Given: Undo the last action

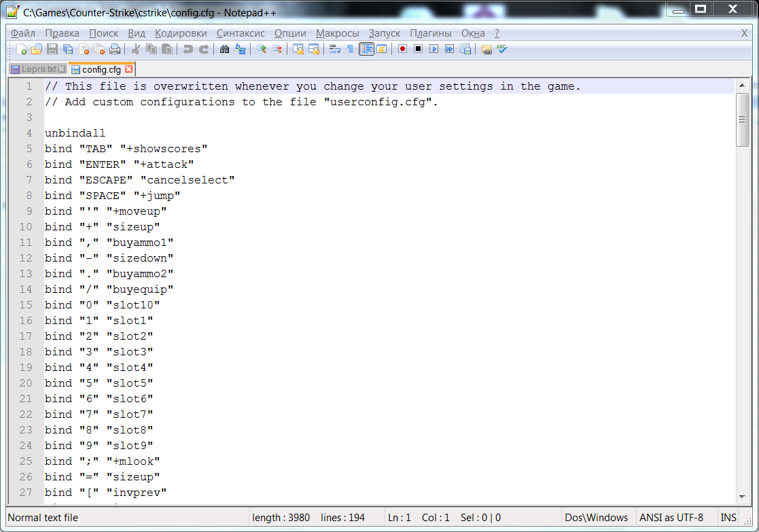Looking at the screenshot, I should coord(188,50).
